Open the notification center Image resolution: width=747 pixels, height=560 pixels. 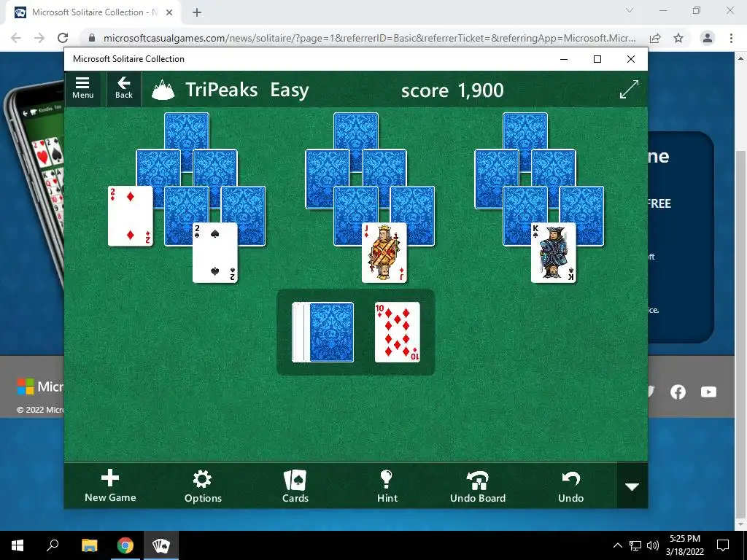723,545
